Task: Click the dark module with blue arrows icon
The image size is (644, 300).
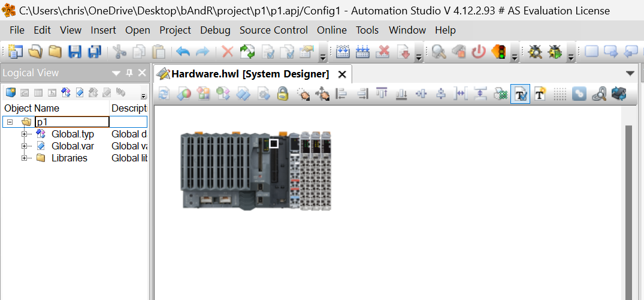Action: point(618,94)
